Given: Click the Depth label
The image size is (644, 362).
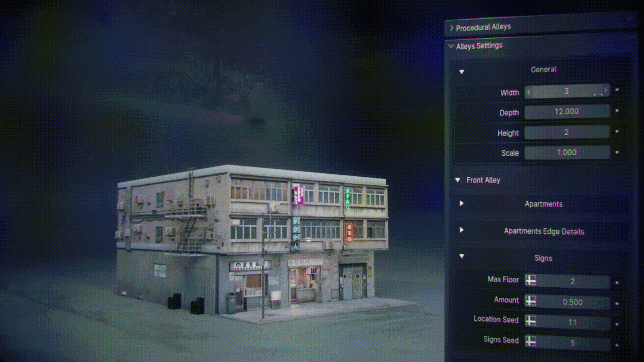Looking at the screenshot, I should (x=509, y=113).
